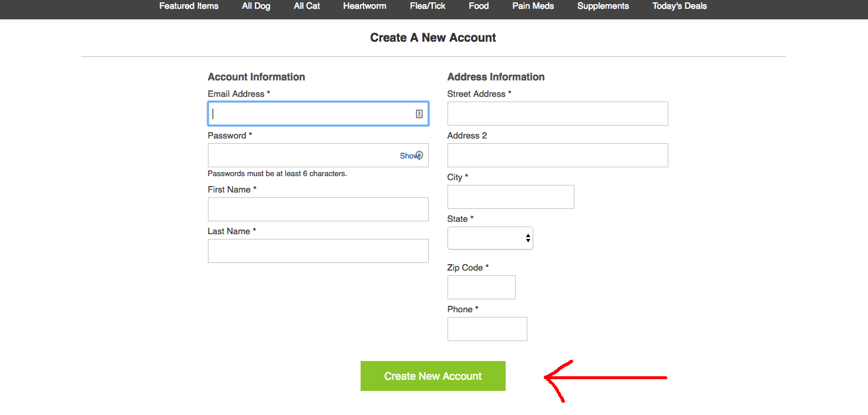Click 'Address Information' section heading

[496, 77]
